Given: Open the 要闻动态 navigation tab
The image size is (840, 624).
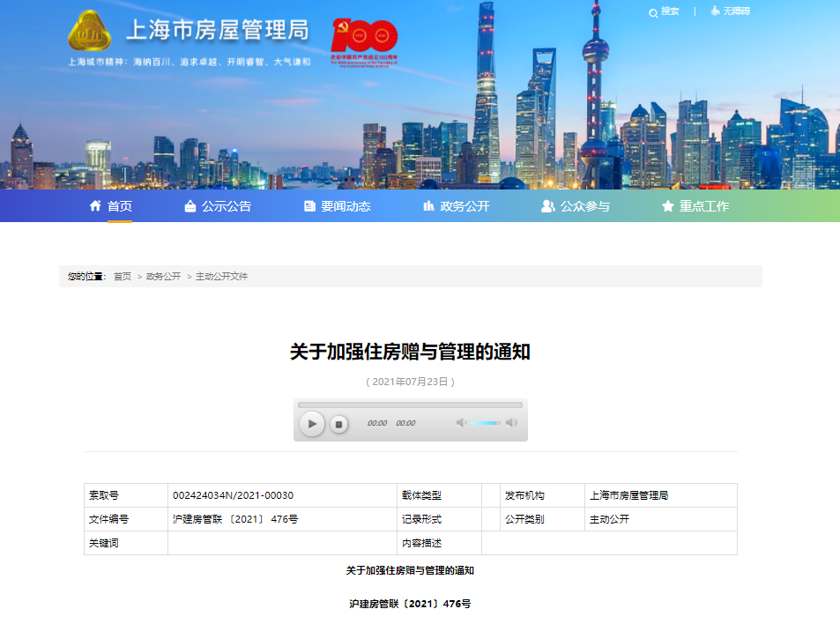Looking at the screenshot, I should 337,206.
